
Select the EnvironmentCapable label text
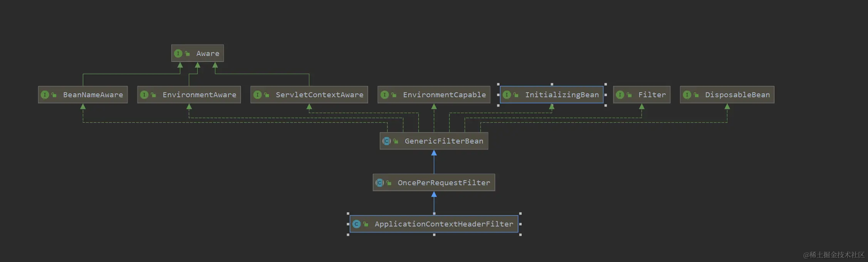[445, 95]
